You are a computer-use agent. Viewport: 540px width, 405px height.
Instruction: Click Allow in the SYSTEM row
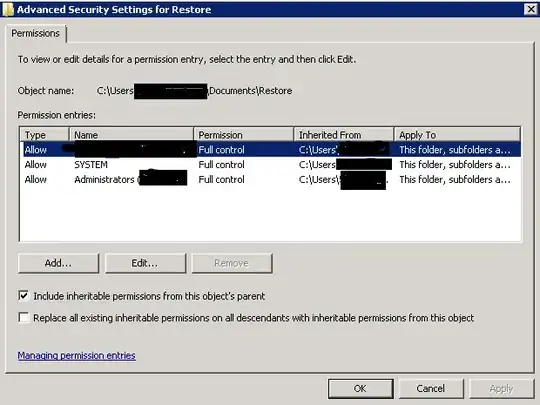point(35,165)
